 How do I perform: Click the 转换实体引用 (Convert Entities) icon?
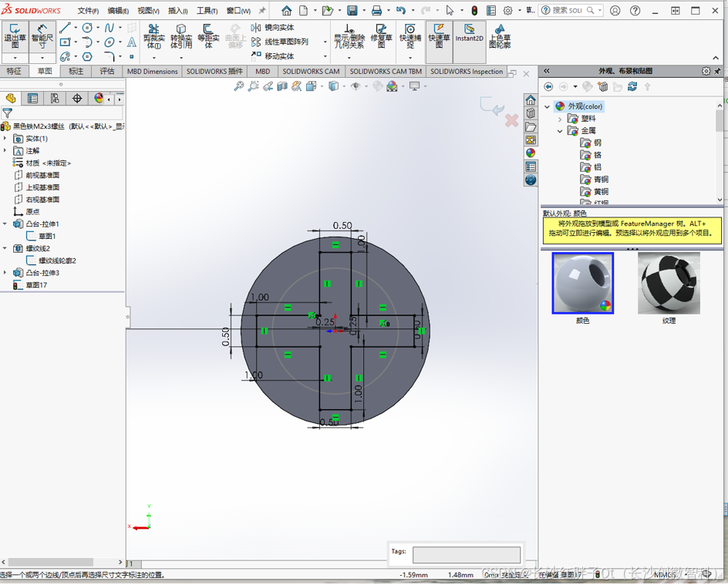click(x=180, y=35)
